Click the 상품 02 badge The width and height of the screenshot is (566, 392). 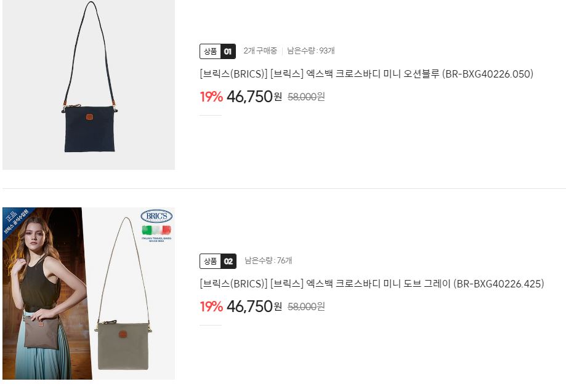point(217,261)
